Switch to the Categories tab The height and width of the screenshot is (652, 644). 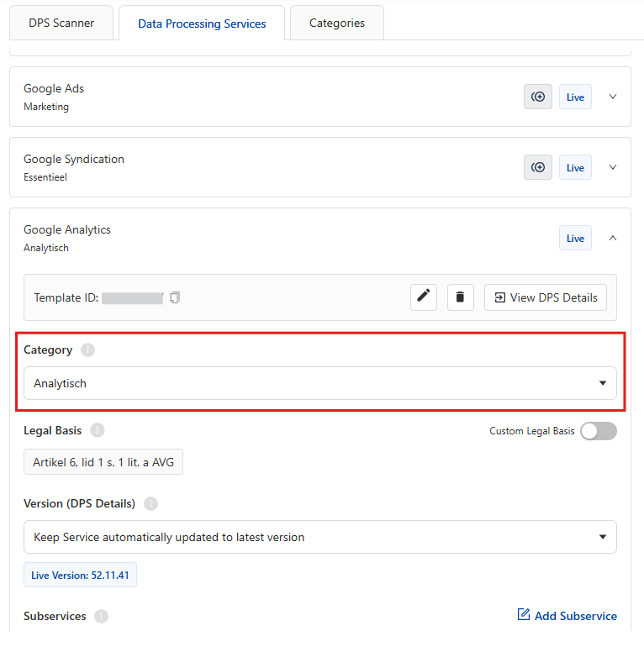tap(336, 23)
